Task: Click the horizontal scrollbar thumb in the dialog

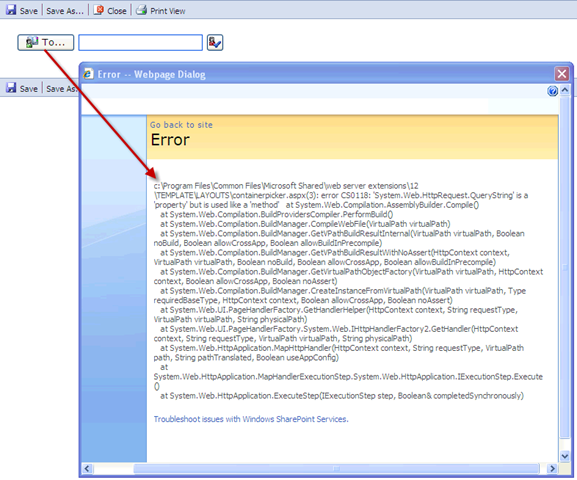Action: (x=336, y=469)
